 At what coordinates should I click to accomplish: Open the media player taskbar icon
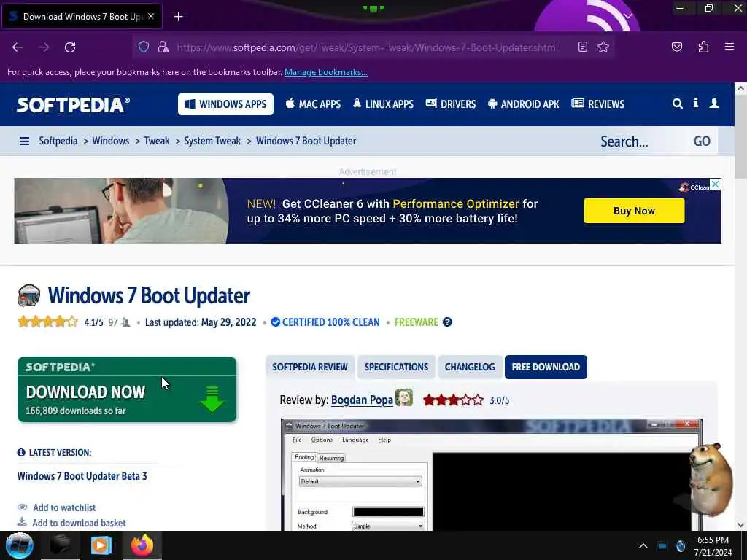pyautogui.click(x=101, y=545)
